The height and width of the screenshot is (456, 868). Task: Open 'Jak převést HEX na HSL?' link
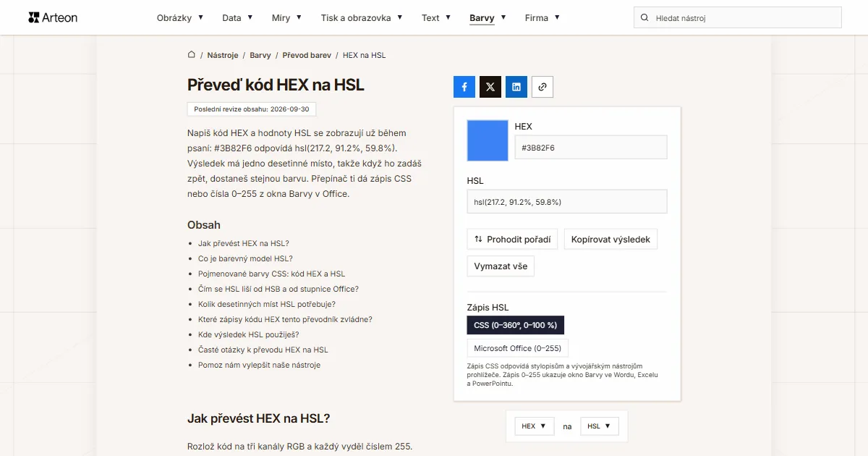pyautogui.click(x=244, y=243)
